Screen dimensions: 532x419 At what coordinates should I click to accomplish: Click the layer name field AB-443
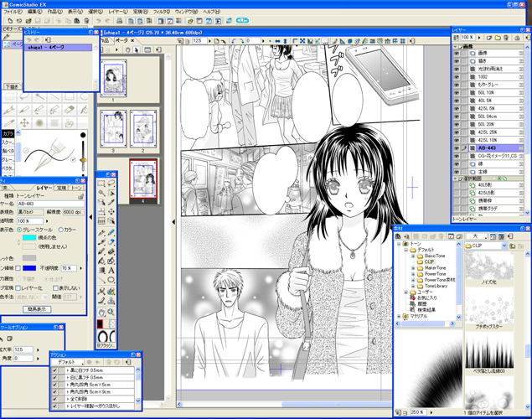coord(50,204)
